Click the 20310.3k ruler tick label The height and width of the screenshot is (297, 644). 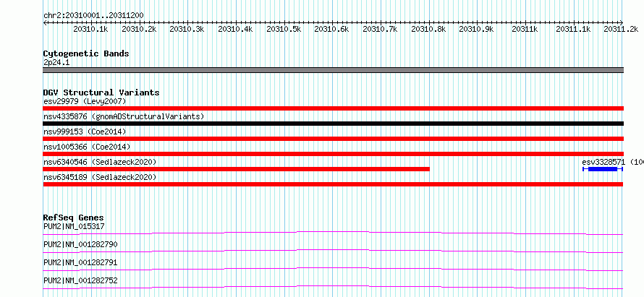(x=187, y=29)
